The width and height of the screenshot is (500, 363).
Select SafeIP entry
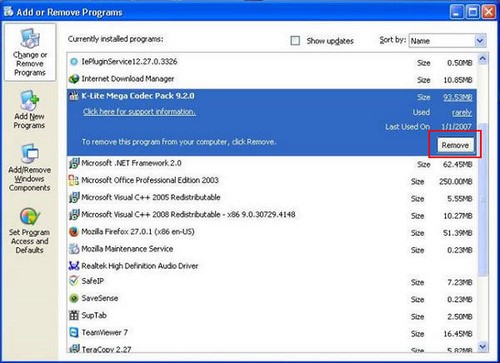(x=272, y=281)
